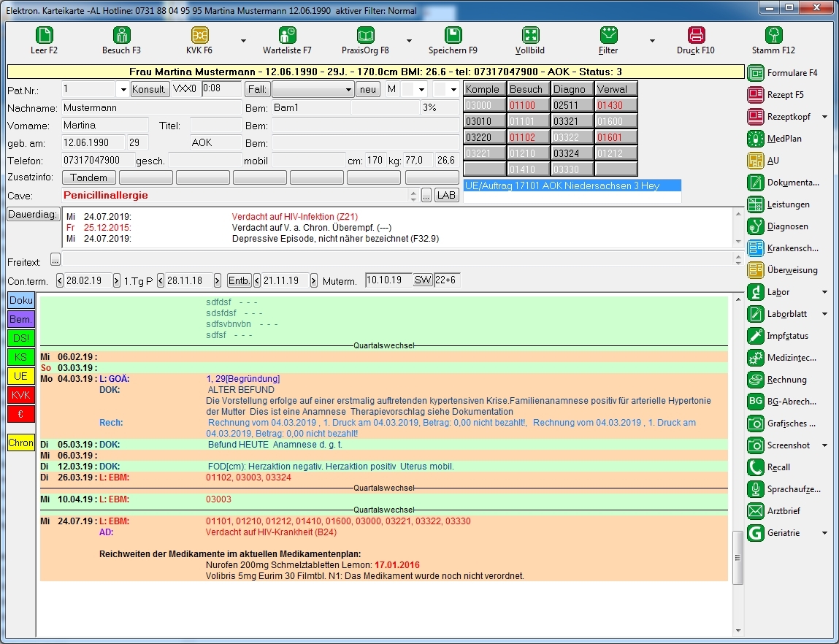Toggle the yellow UE filter button
Image resolution: width=839 pixels, height=644 pixels.
click(x=21, y=376)
